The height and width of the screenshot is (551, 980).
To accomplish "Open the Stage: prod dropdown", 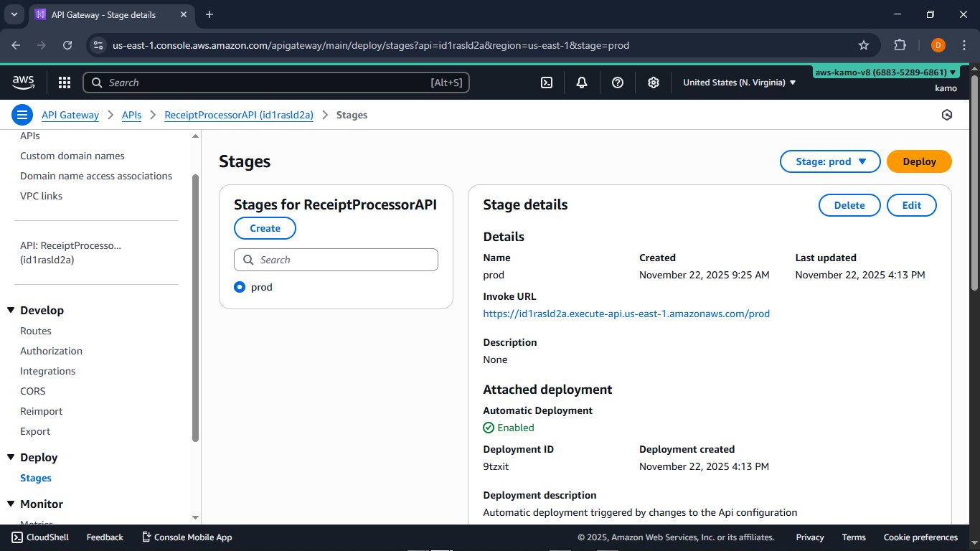I will [830, 161].
